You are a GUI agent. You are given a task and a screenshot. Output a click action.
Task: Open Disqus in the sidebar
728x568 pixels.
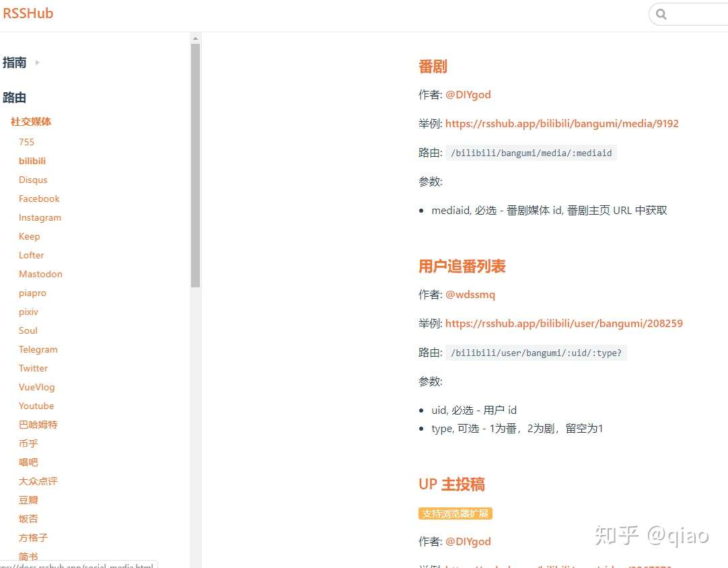pos(33,180)
